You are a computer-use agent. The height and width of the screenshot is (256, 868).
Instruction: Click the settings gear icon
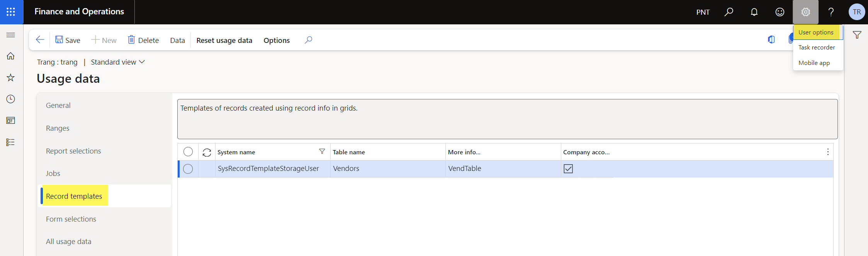pos(805,12)
